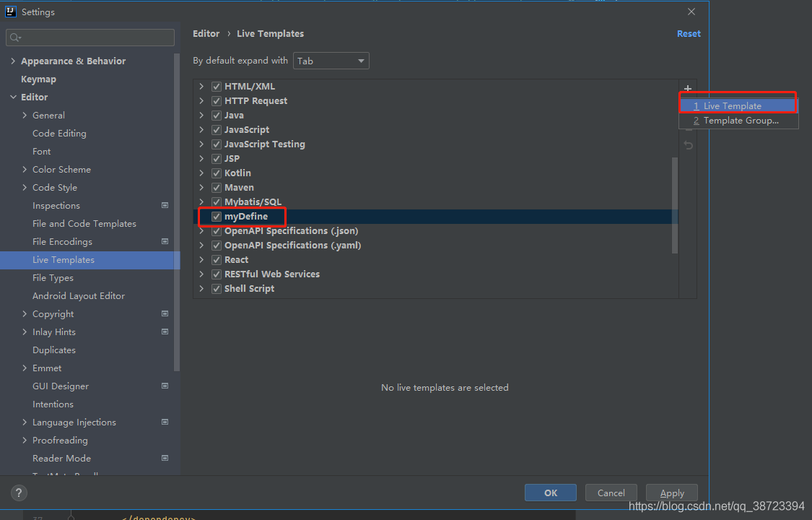The image size is (812, 520).
Task: Click project-level icon beside File Encodings
Action: pyautogui.click(x=165, y=242)
